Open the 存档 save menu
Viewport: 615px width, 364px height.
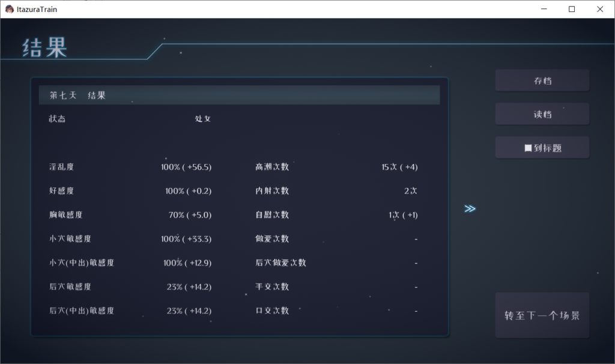click(x=542, y=81)
